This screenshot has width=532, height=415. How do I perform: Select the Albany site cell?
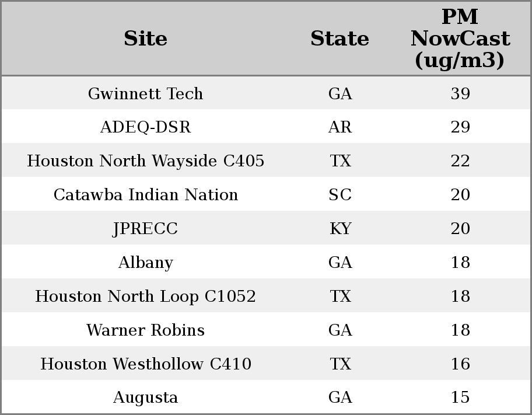tap(145, 263)
